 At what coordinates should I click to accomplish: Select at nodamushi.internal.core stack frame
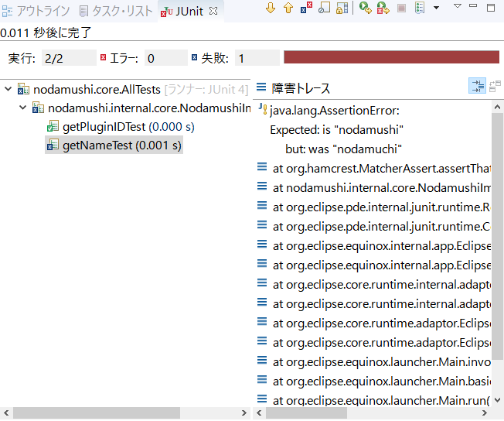coord(374,187)
